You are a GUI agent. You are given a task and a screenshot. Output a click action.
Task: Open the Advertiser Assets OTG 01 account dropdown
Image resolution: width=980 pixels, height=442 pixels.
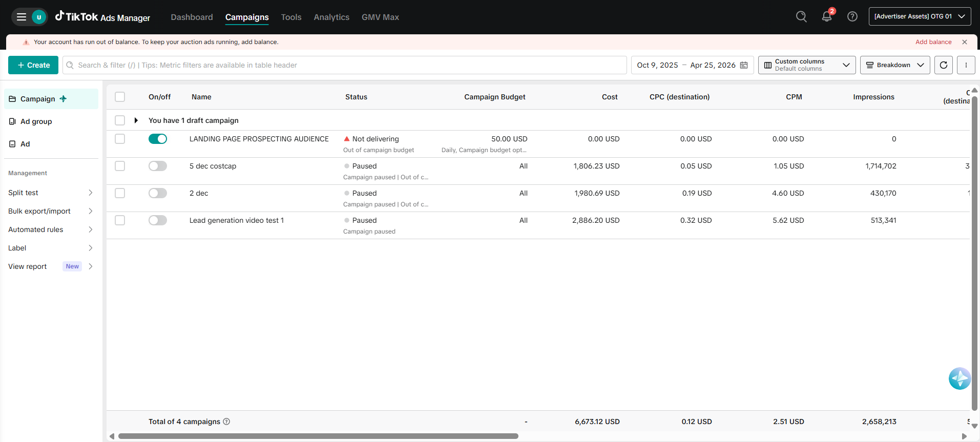tap(920, 16)
